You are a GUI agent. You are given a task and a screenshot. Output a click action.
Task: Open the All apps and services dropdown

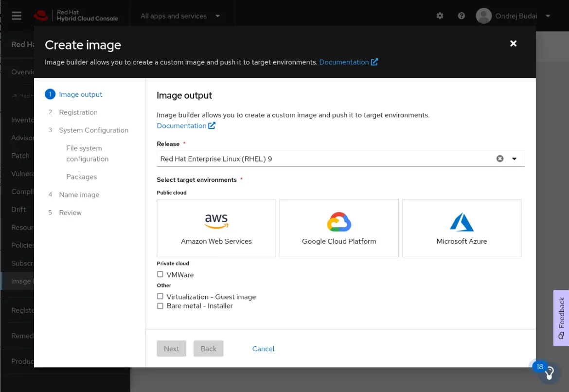pyautogui.click(x=180, y=16)
